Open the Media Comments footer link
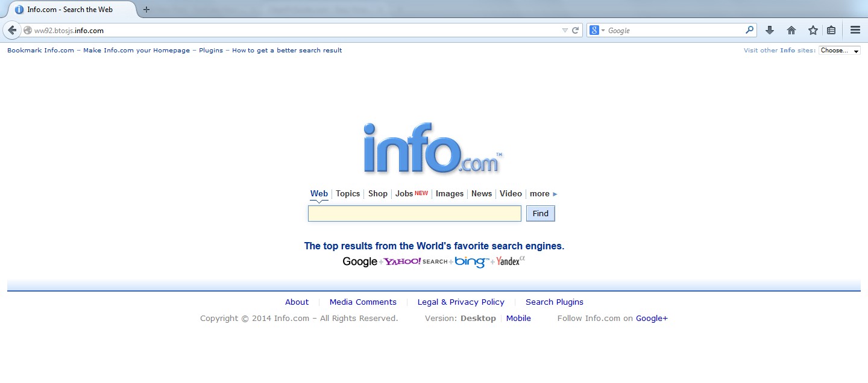 pyautogui.click(x=363, y=302)
